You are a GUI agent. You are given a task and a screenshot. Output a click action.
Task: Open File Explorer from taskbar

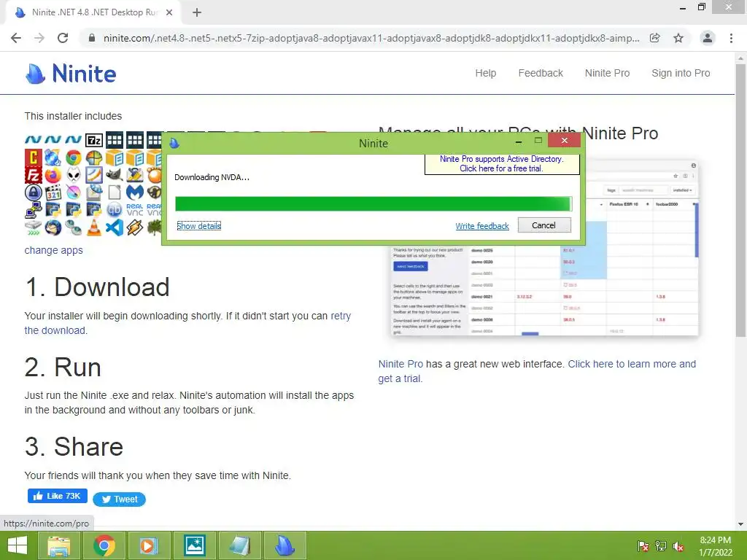coord(58,545)
